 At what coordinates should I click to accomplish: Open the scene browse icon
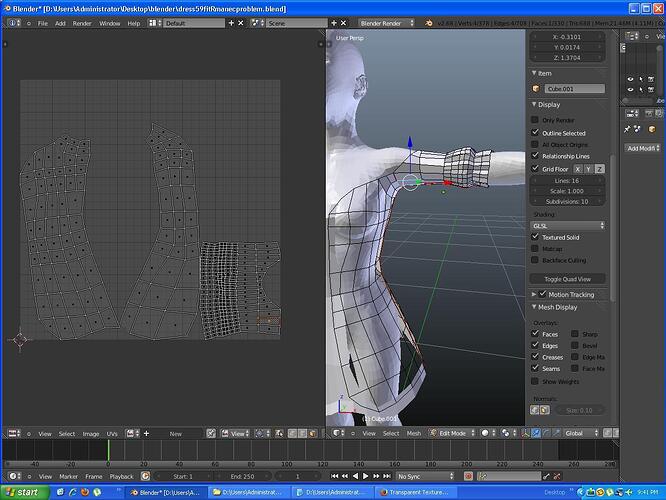coord(257,23)
